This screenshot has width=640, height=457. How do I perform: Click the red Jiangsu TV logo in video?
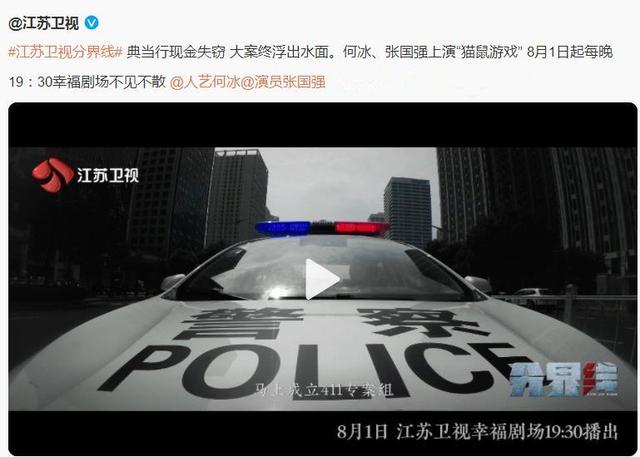[52, 175]
